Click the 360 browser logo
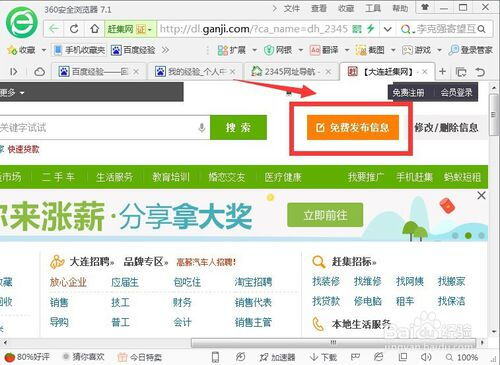Screen dimensions: 500x365 [x=22, y=22]
